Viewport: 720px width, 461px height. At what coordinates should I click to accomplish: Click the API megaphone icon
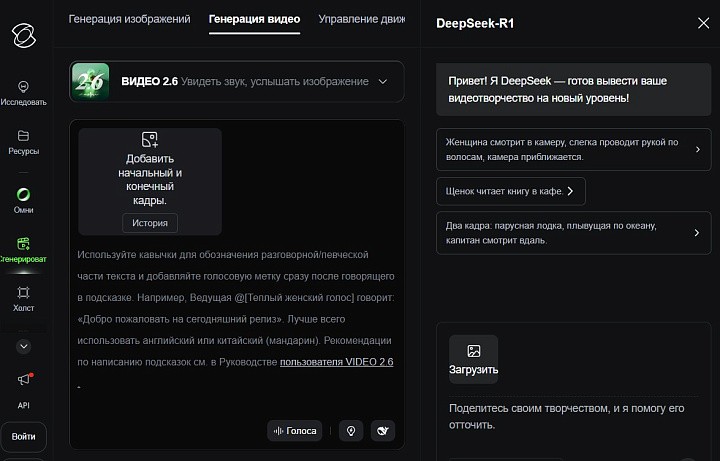tap(23, 381)
